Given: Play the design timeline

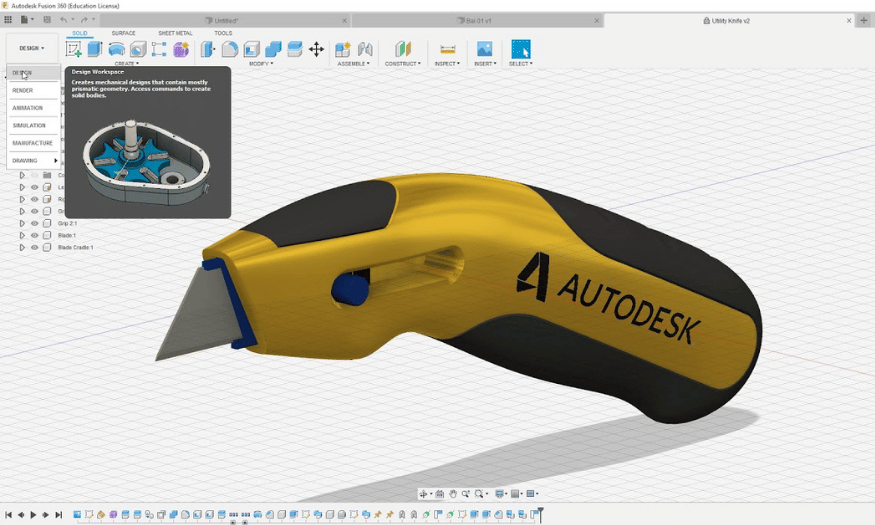Looking at the screenshot, I should coord(33,514).
